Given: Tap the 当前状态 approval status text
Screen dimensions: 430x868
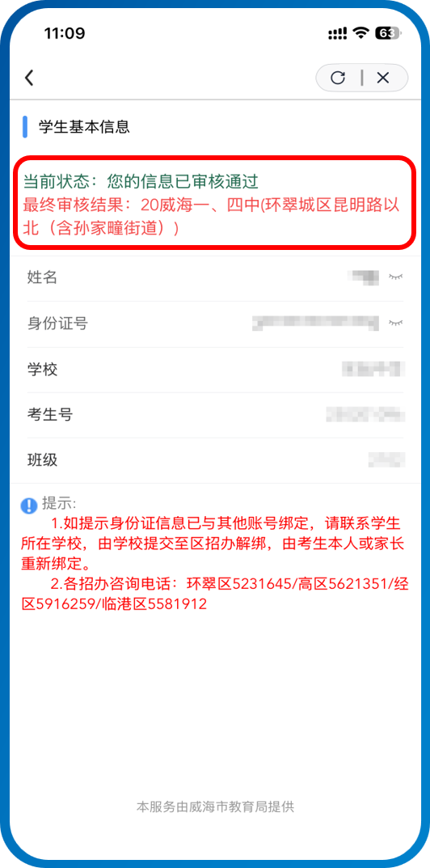Looking at the screenshot, I should [141, 181].
